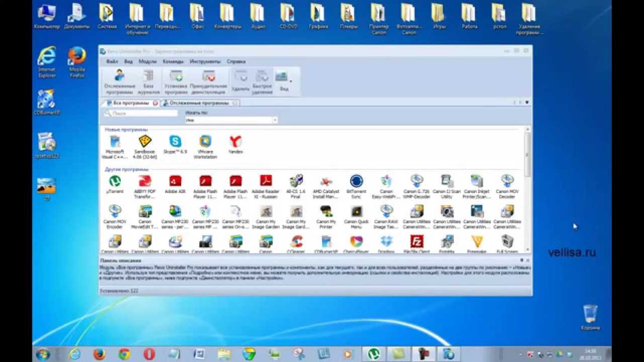Click the Поиск search field
The image size is (644, 362).
click(141, 114)
